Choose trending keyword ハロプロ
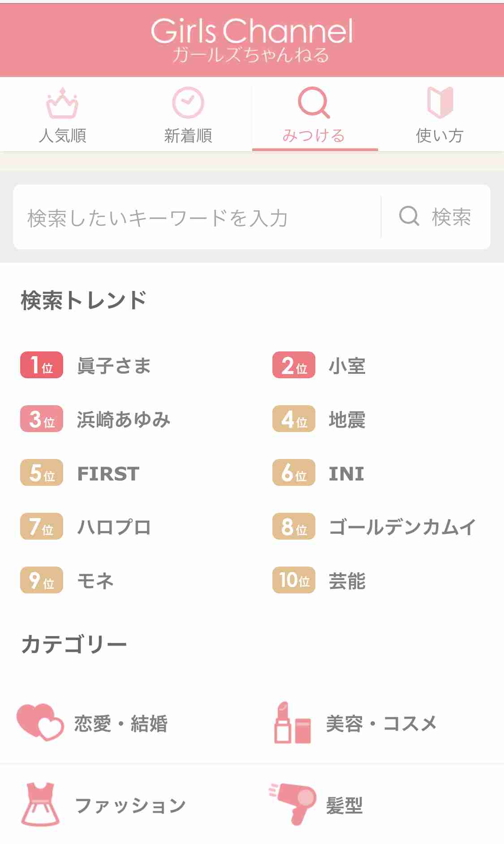The height and width of the screenshot is (844, 504). tap(114, 527)
